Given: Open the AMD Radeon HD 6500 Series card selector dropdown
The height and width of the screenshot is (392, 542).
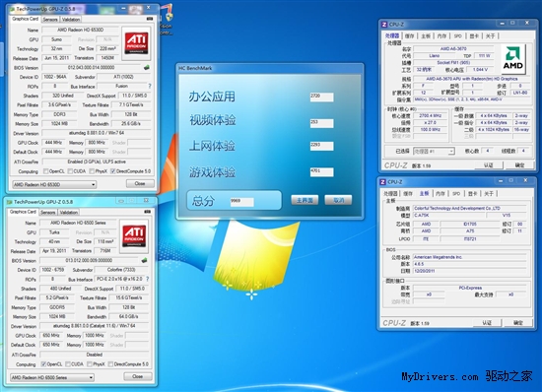Looking at the screenshot, I should [x=52, y=377].
